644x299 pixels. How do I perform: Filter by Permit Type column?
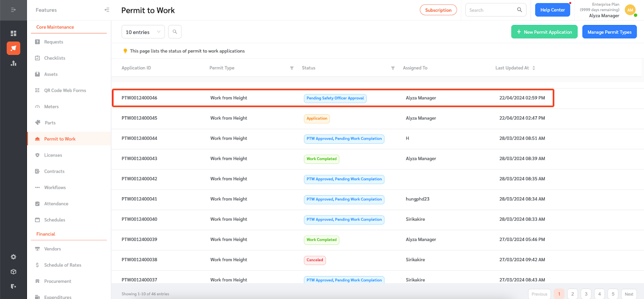292,68
